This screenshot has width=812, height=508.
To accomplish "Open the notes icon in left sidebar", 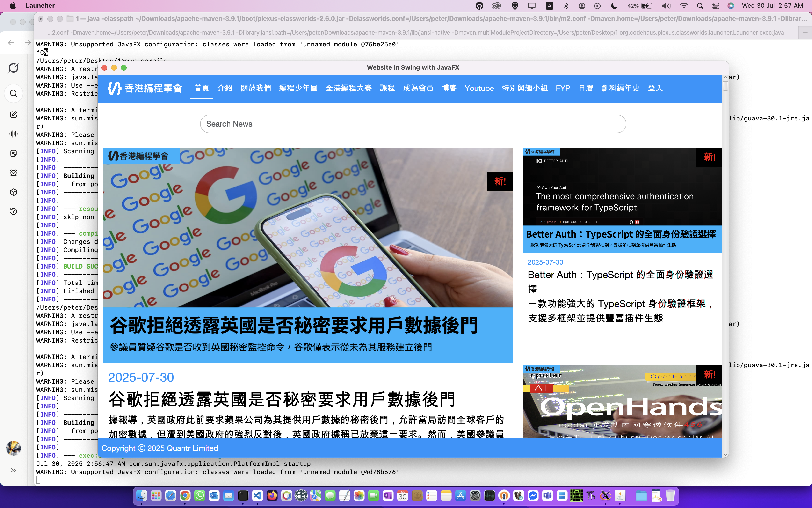I will (x=14, y=153).
